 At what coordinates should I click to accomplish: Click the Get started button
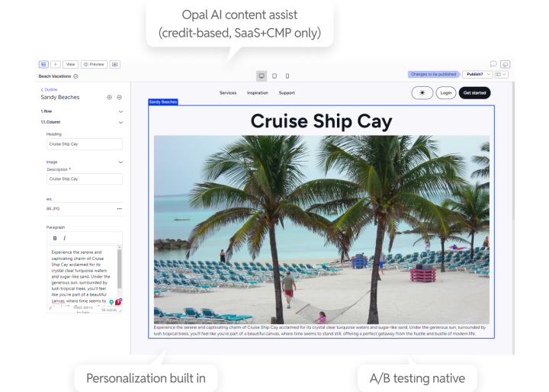pyautogui.click(x=474, y=93)
